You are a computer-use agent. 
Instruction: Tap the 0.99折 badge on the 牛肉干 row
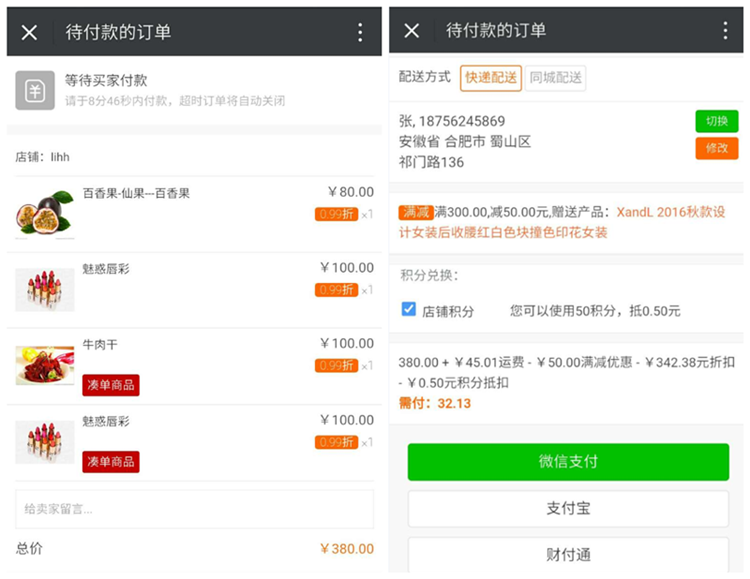[x=336, y=366]
